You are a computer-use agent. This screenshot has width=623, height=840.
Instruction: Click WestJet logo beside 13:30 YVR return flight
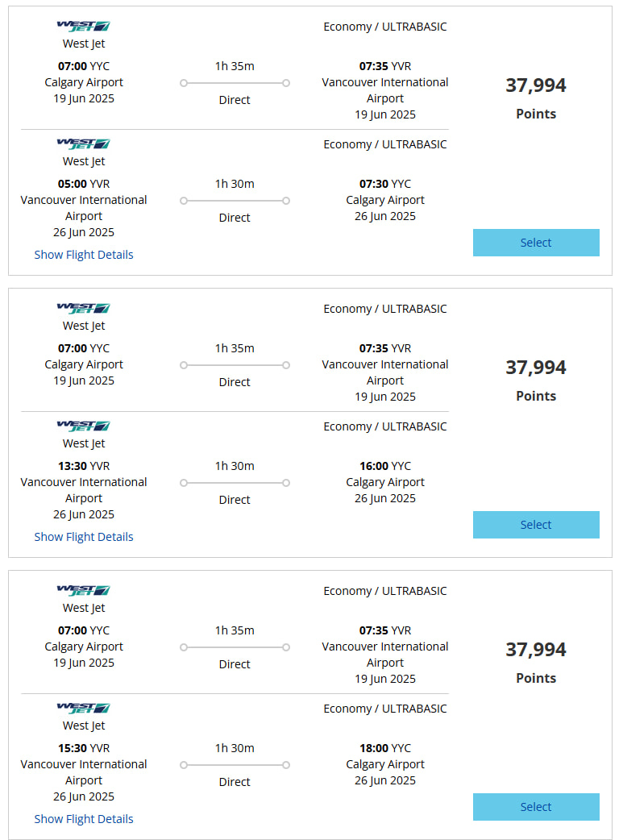click(83, 426)
